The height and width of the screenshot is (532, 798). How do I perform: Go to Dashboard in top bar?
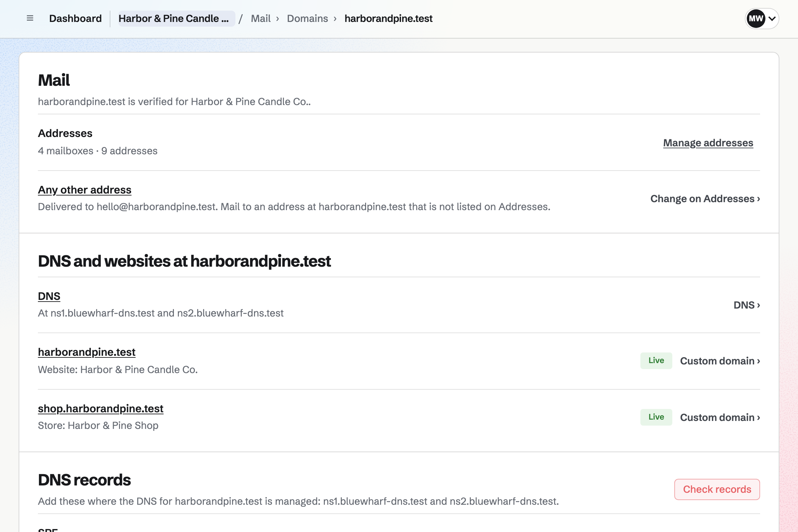tap(75, 18)
